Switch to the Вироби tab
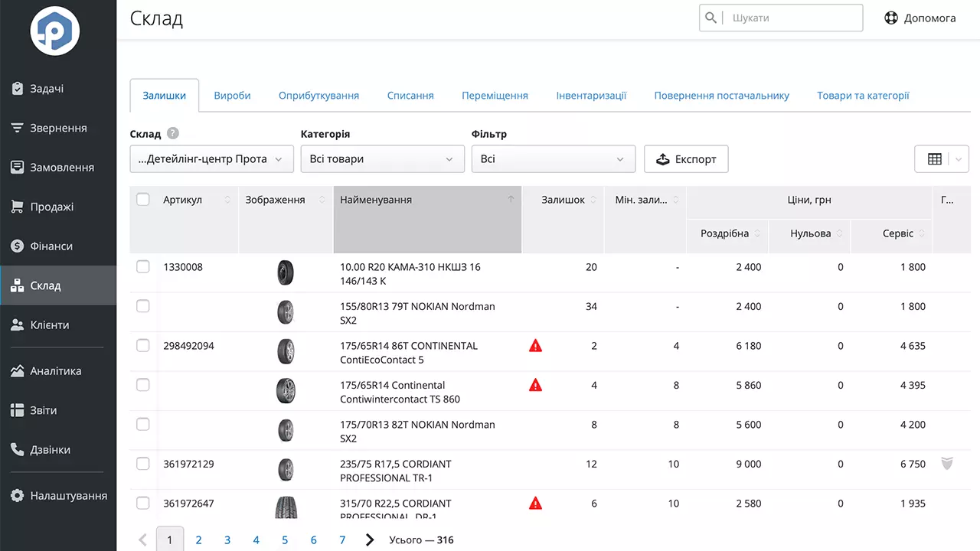This screenshot has width=980, height=551. (x=232, y=96)
